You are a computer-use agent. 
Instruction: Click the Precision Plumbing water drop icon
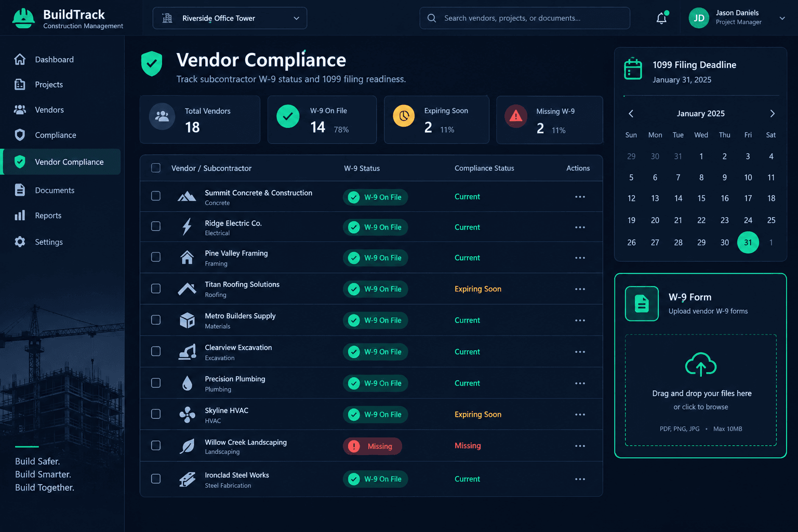[187, 383]
